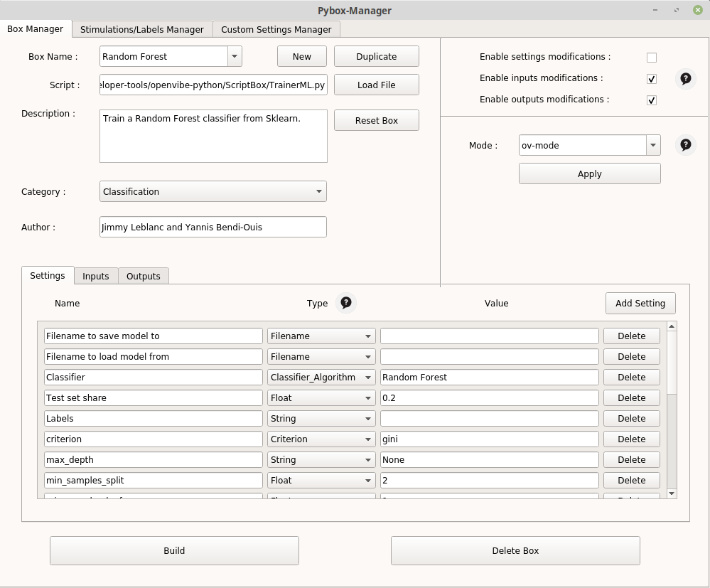Click help icon beside Mode dropdown
710x588 pixels.
[x=685, y=145]
